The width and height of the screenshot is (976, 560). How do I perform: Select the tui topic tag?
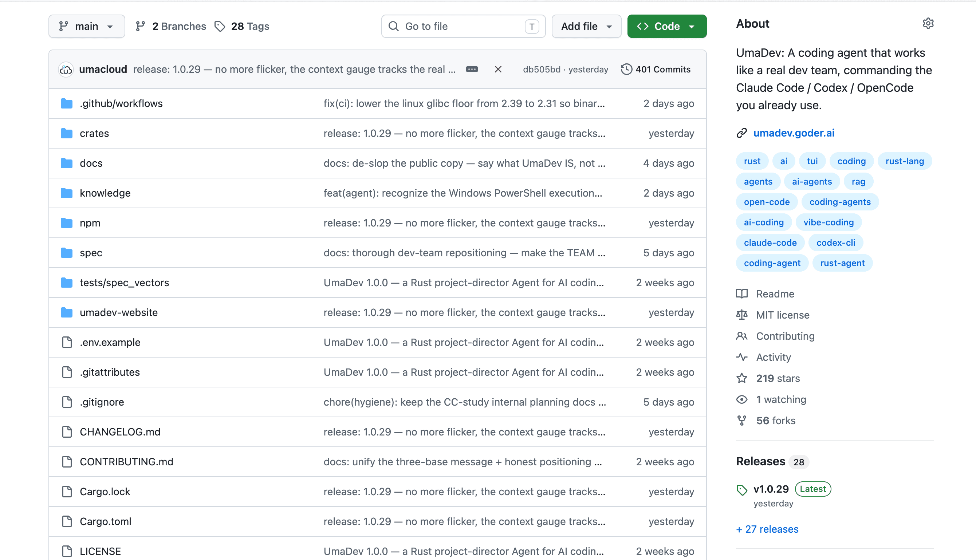coord(812,161)
